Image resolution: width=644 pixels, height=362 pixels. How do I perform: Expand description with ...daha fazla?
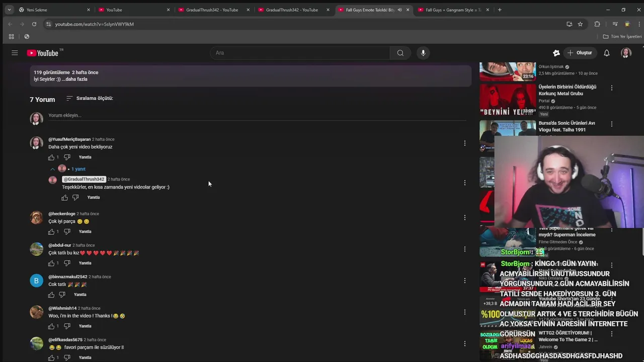(74, 79)
